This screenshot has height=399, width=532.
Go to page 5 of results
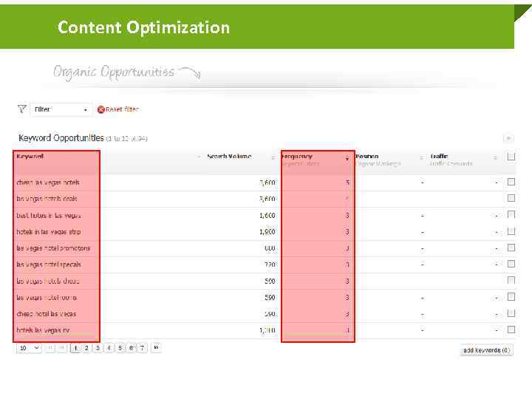click(x=120, y=348)
